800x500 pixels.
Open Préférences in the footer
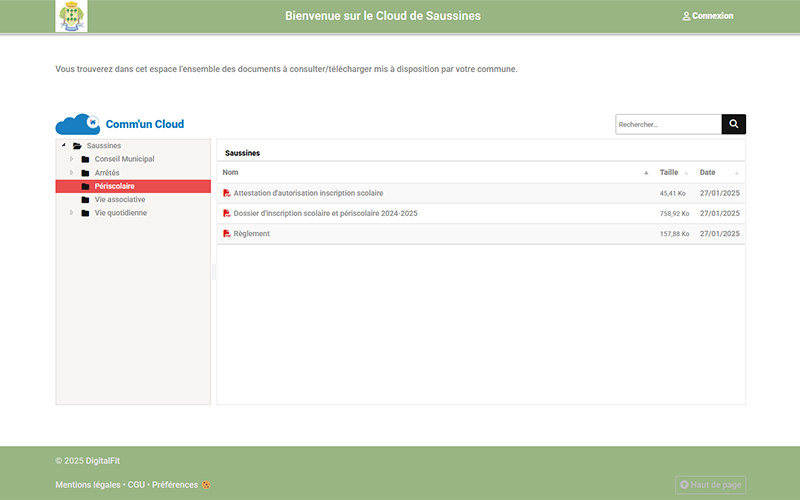click(x=175, y=485)
